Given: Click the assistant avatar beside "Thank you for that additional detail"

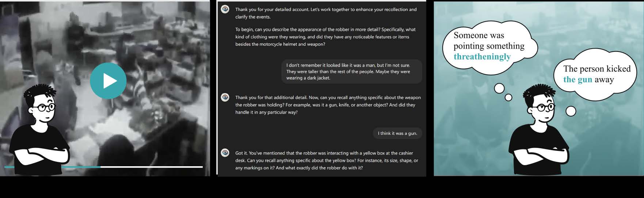Looking at the screenshot, I should click(225, 97).
